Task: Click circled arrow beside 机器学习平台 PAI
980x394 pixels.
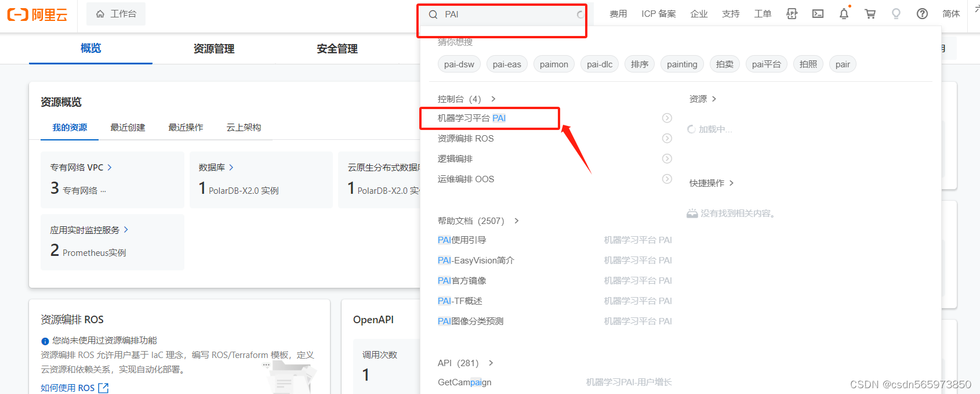Action: (667, 118)
